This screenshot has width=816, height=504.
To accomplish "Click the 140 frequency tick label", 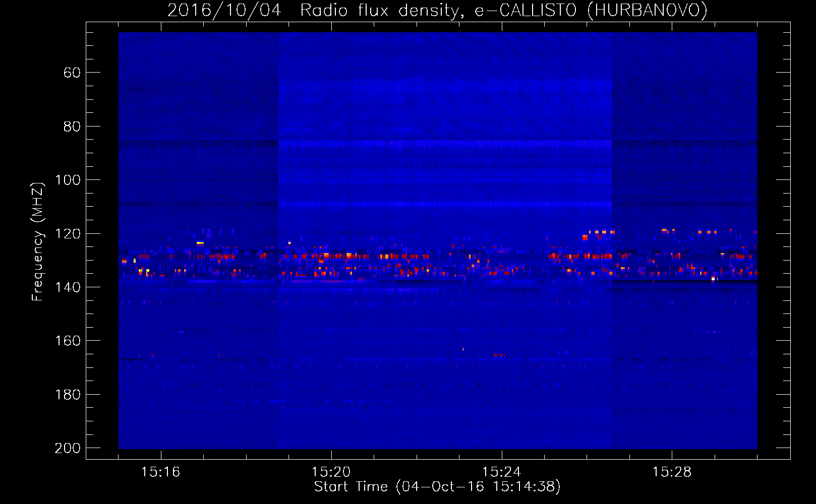I will (68, 287).
